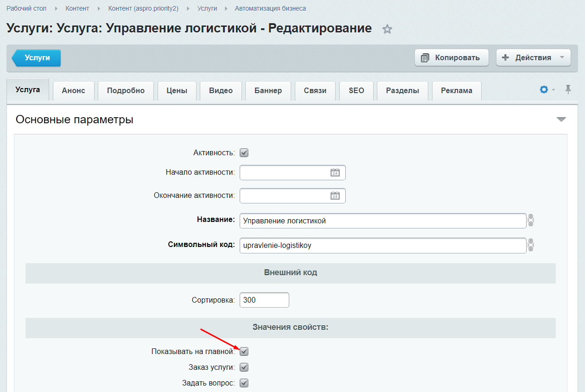Click the pin icon beside the tabs
This screenshot has height=392, width=585.
[568, 90]
